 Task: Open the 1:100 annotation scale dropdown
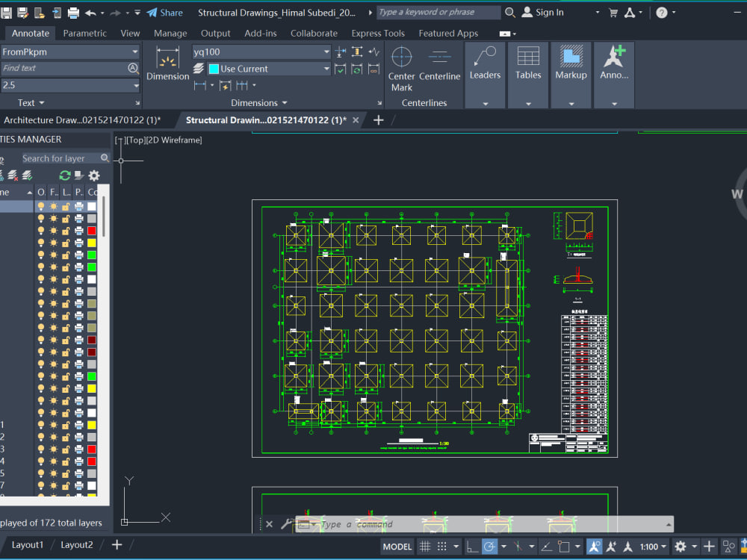click(x=653, y=547)
